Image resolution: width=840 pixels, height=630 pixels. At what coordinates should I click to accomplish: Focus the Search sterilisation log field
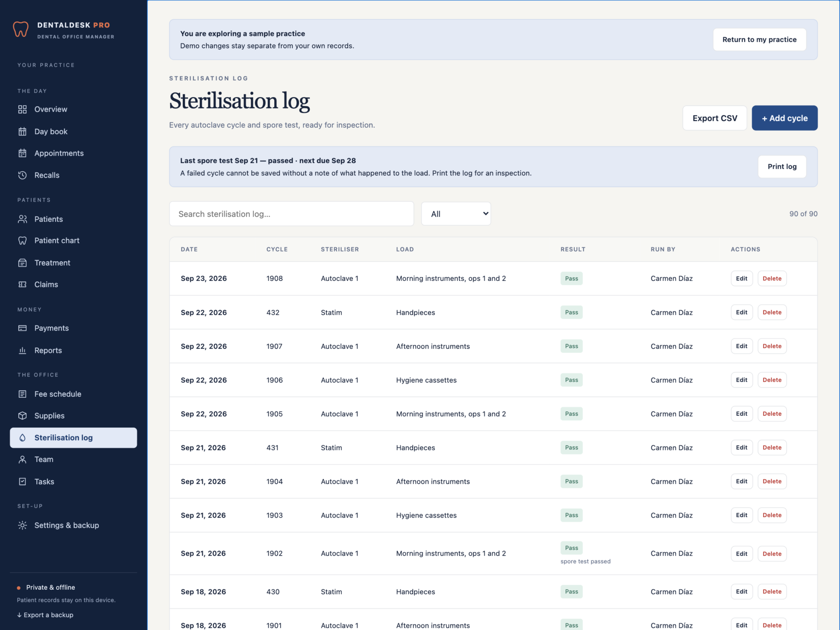click(291, 213)
